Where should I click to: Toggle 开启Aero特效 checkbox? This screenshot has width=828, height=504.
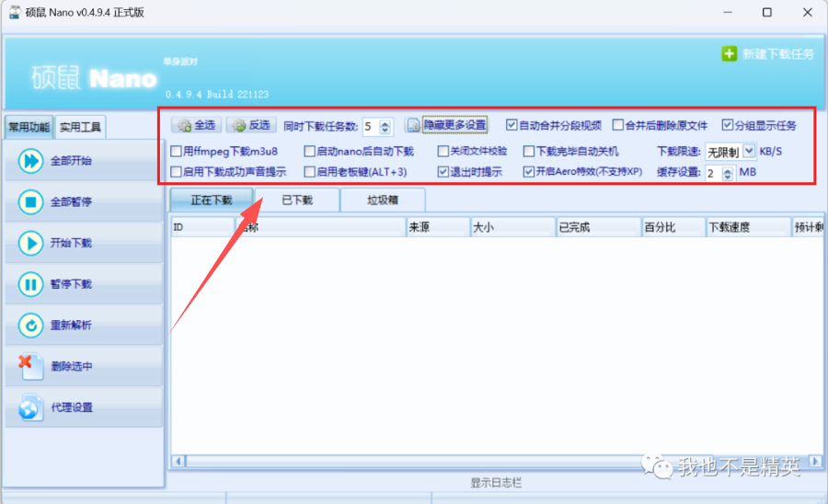(529, 171)
